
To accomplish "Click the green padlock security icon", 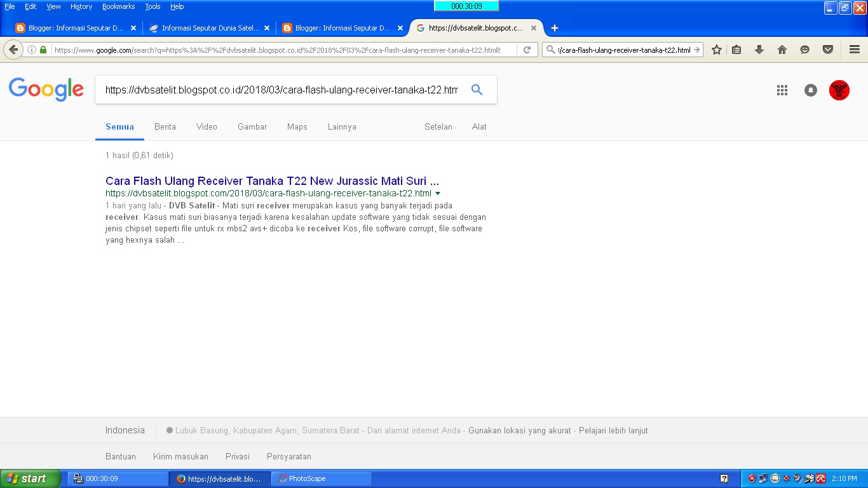I will pyautogui.click(x=43, y=50).
